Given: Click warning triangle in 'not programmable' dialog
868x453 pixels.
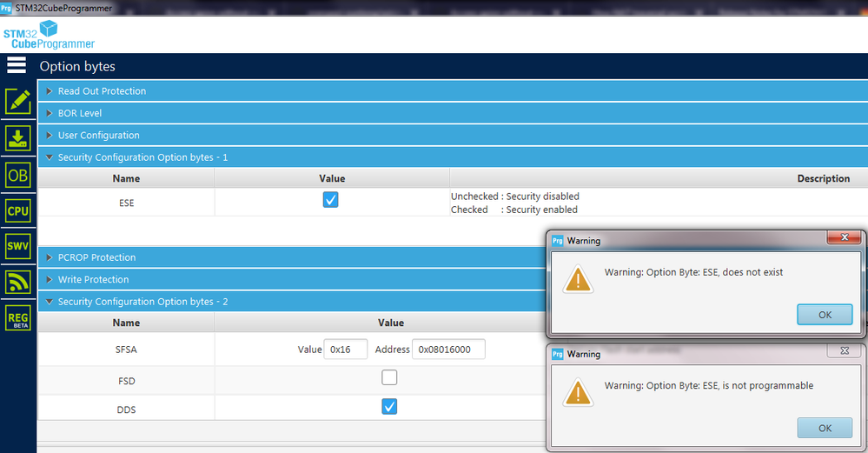Looking at the screenshot, I should [x=578, y=393].
